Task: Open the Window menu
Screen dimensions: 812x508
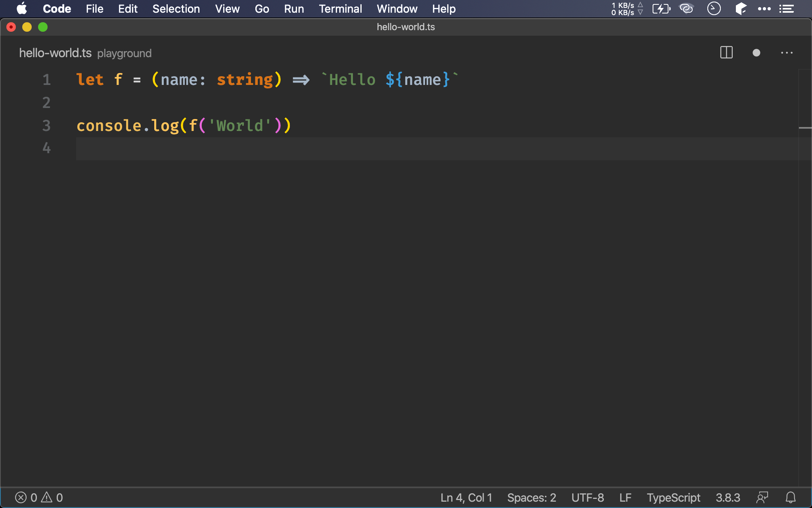Action: [x=397, y=9]
